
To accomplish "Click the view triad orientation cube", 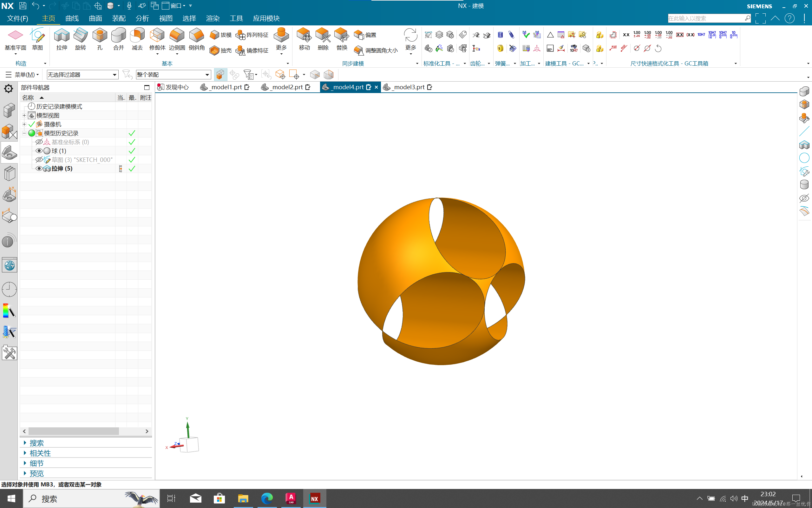I will [x=189, y=444].
